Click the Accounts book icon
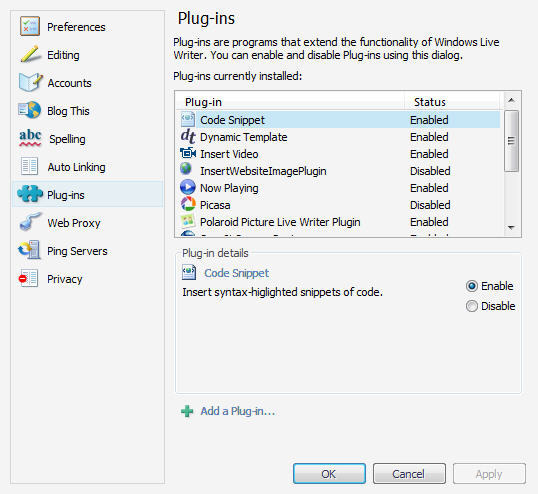Screen dimensions: 538x494 pos(31,82)
